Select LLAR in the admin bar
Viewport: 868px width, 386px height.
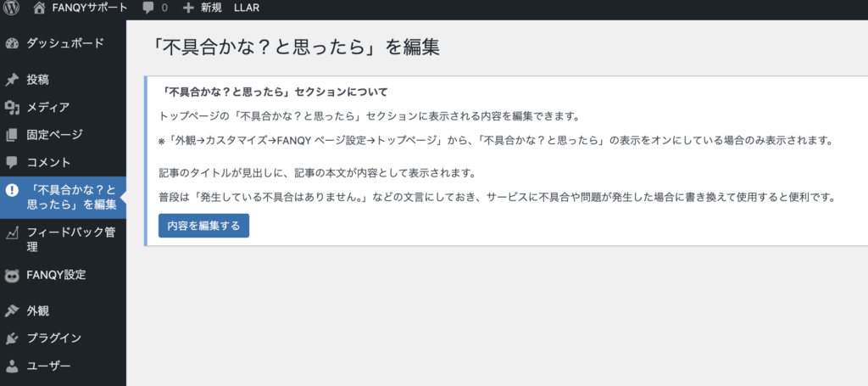[247, 8]
